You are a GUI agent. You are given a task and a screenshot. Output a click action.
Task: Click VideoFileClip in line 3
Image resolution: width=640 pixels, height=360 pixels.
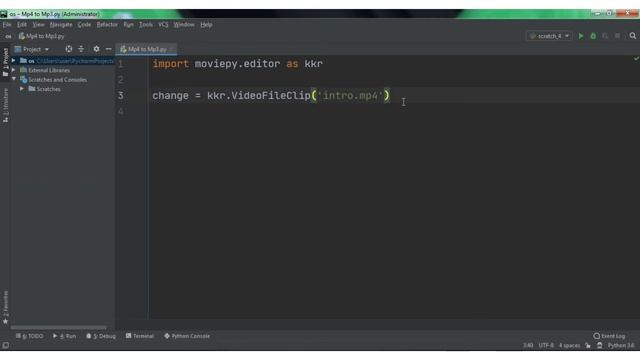coord(271,96)
